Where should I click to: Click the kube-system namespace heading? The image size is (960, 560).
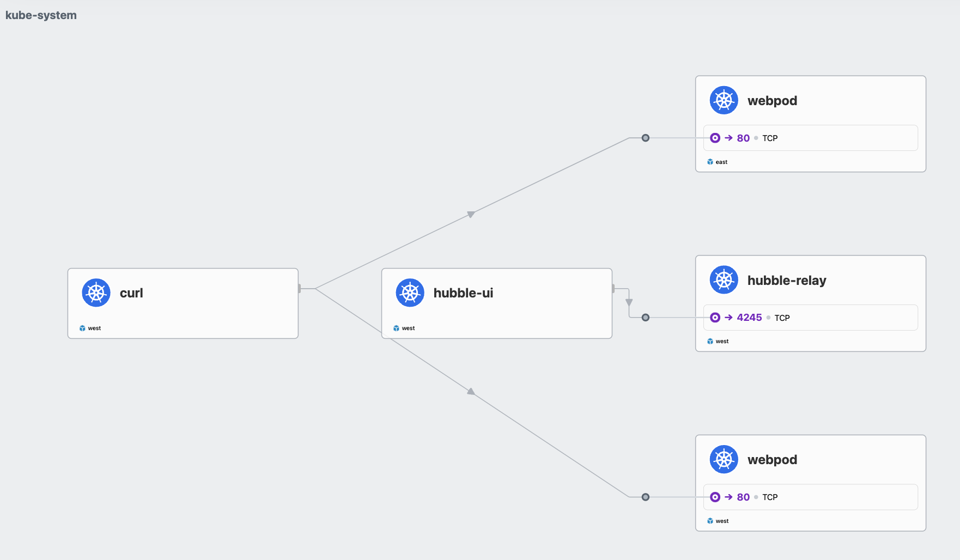click(x=41, y=15)
